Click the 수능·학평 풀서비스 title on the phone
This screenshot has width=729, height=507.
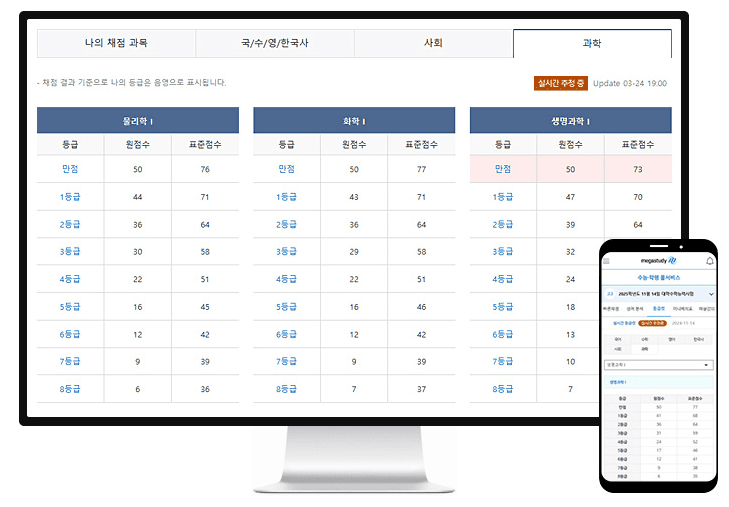pos(659,277)
